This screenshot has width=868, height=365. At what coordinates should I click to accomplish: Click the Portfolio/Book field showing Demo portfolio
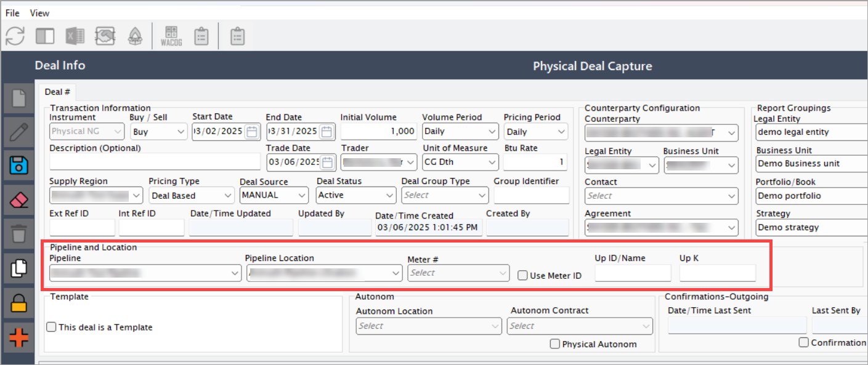point(811,196)
